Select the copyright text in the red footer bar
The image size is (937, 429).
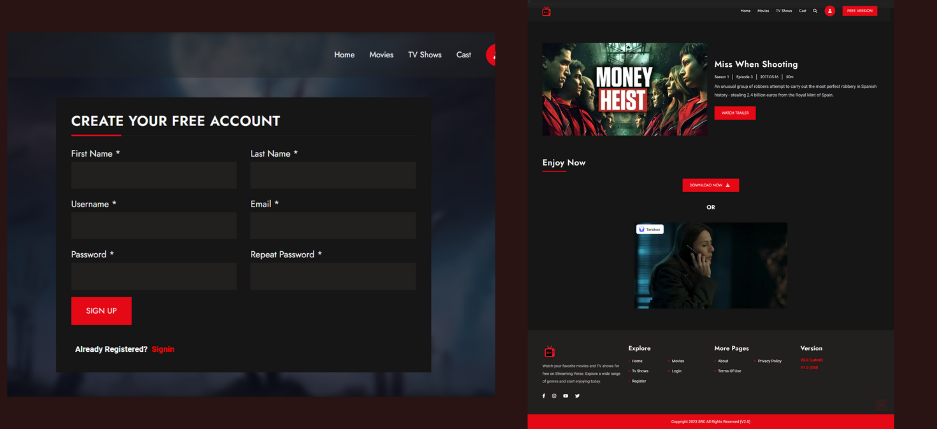click(x=711, y=421)
